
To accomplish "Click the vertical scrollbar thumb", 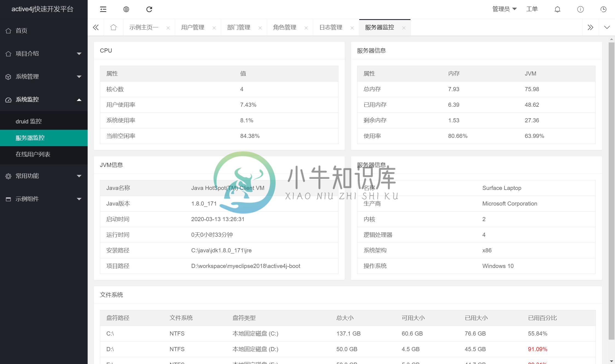I will pyautogui.click(x=611, y=191).
